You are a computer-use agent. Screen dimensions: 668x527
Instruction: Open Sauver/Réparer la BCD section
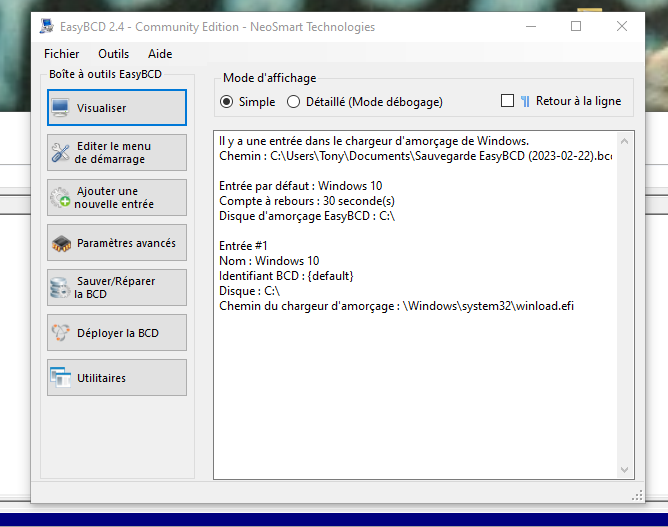117,288
